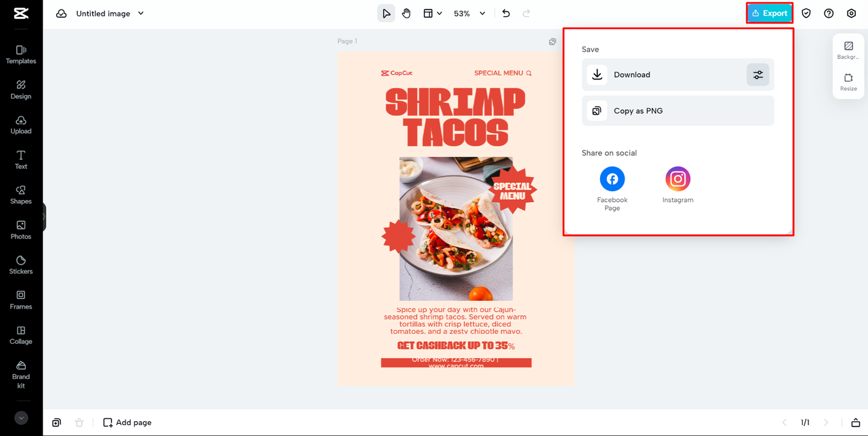The height and width of the screenshot is (436, 868).
Task: Open the pages tray icon at bottom right
Action: point(855,422)
